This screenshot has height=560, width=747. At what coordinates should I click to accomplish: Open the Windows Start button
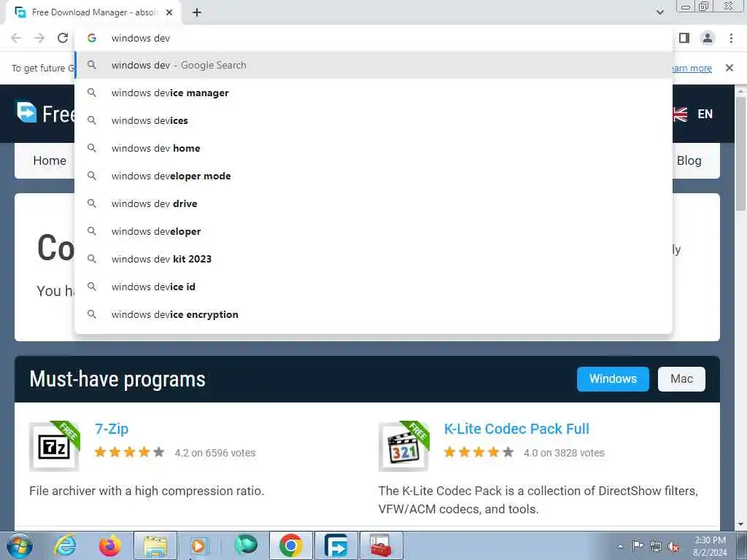tap(20, 545)
